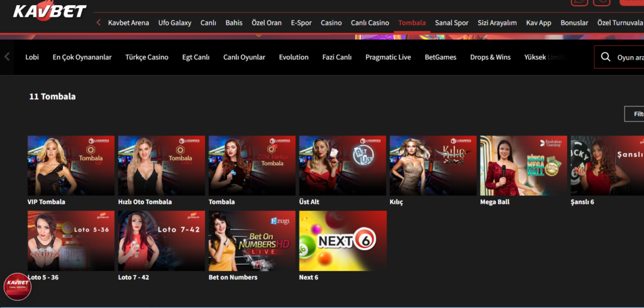Viewport: 644px width, 308px height.
Task: Go to the Lobi category
Action: coord(32,57)
